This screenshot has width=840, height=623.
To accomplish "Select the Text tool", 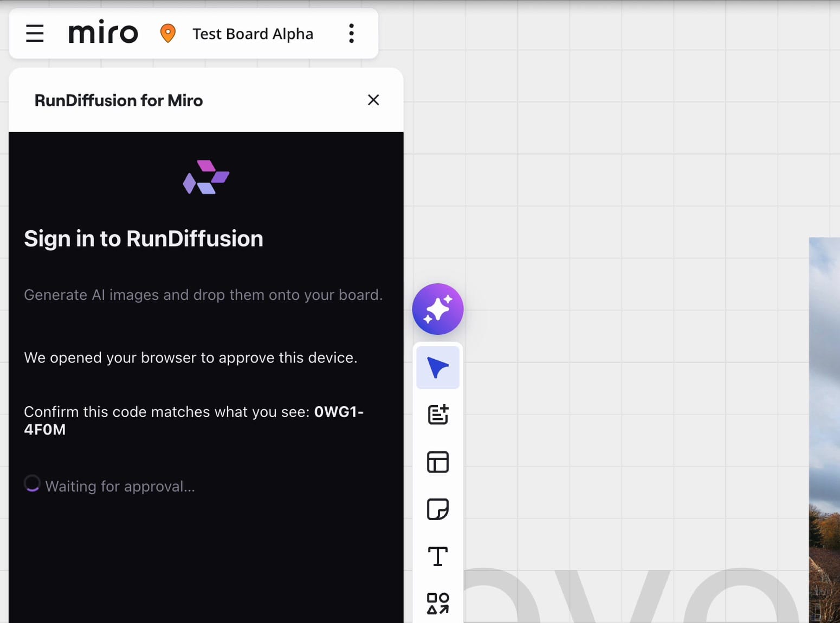I will pyautogui.click(x=438, y=556).
